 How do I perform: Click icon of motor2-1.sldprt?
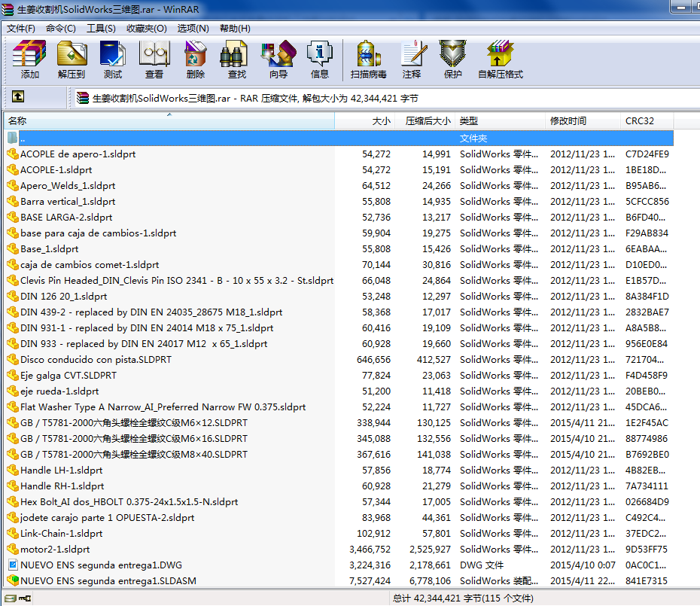coord(13,550)
